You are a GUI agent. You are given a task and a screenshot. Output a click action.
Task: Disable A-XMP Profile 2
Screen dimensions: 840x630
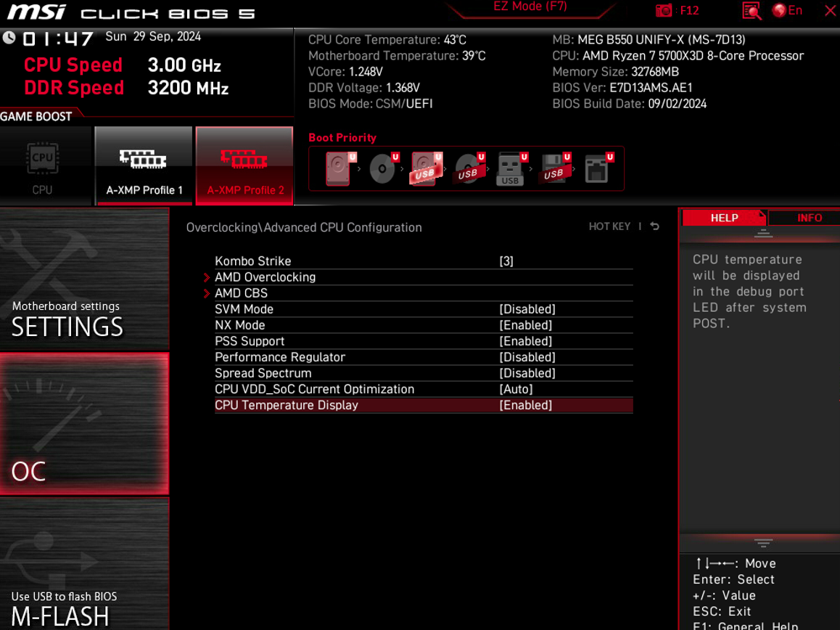(x=244, y=166)
